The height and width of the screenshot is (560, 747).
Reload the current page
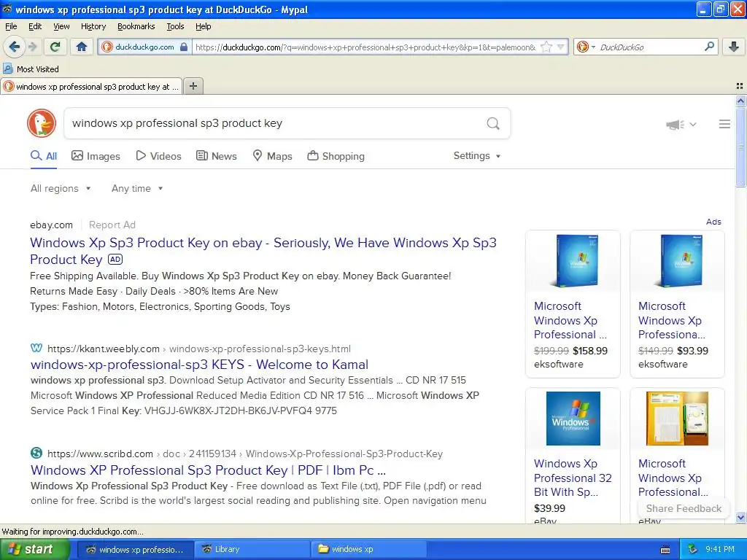pyautogui.click(x=55, y=47)
